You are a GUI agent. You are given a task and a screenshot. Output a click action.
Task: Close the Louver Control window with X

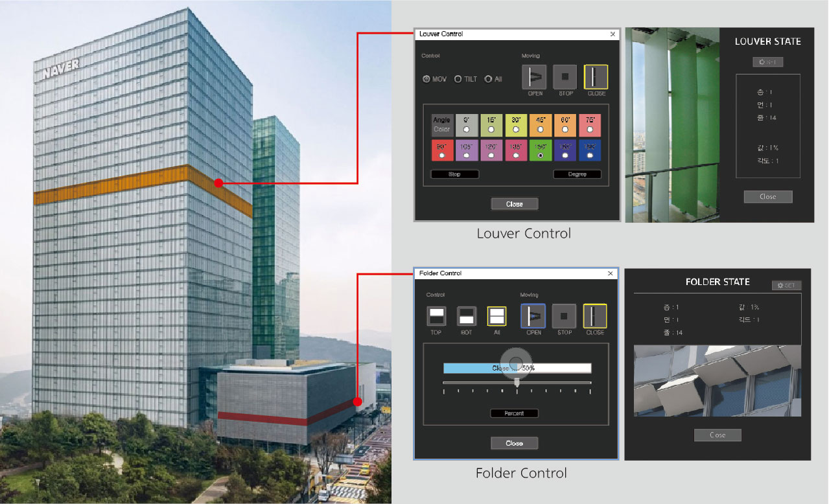tap(613, 34)
